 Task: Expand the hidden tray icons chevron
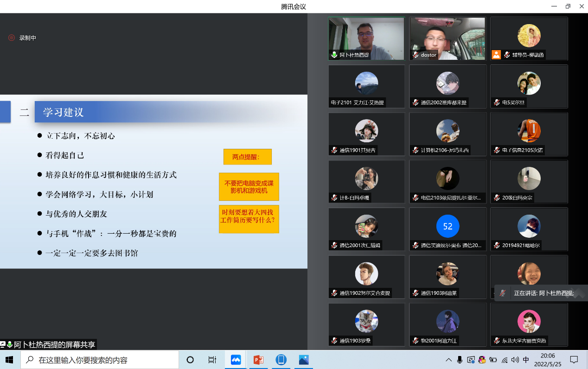[x=448, y=360]
